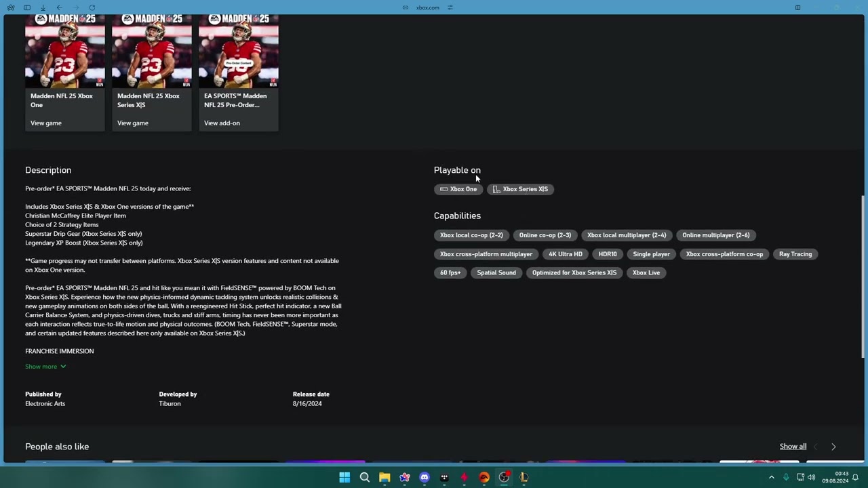
Task: Open Discord from the taskbar
Action: click(x=425, y=477)
